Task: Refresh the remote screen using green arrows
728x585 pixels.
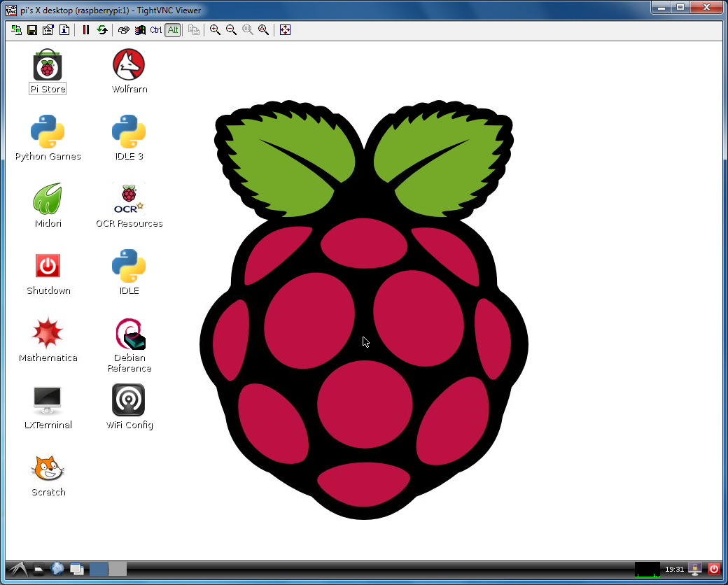Action: pos(102,30)
